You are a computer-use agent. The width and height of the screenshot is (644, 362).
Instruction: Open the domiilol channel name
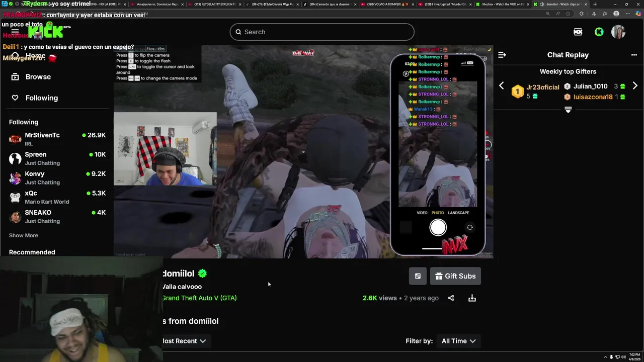coord(178,274)
